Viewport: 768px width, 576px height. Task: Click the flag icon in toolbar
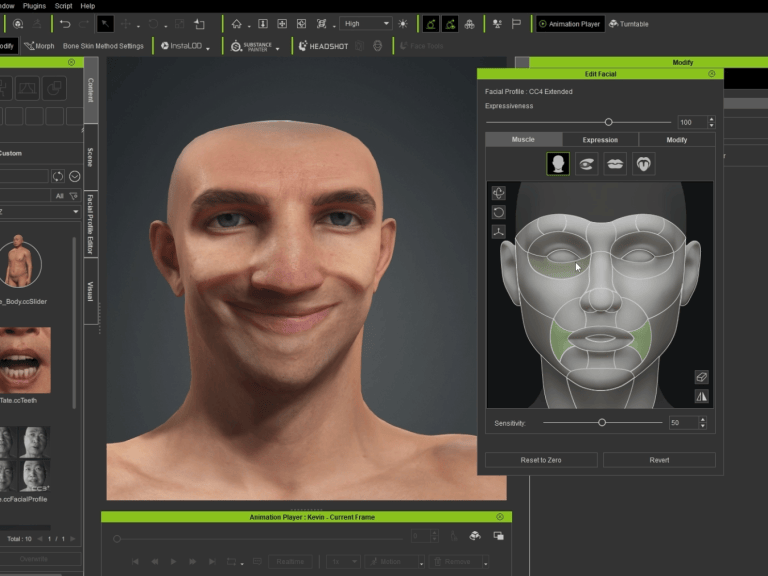516,24
